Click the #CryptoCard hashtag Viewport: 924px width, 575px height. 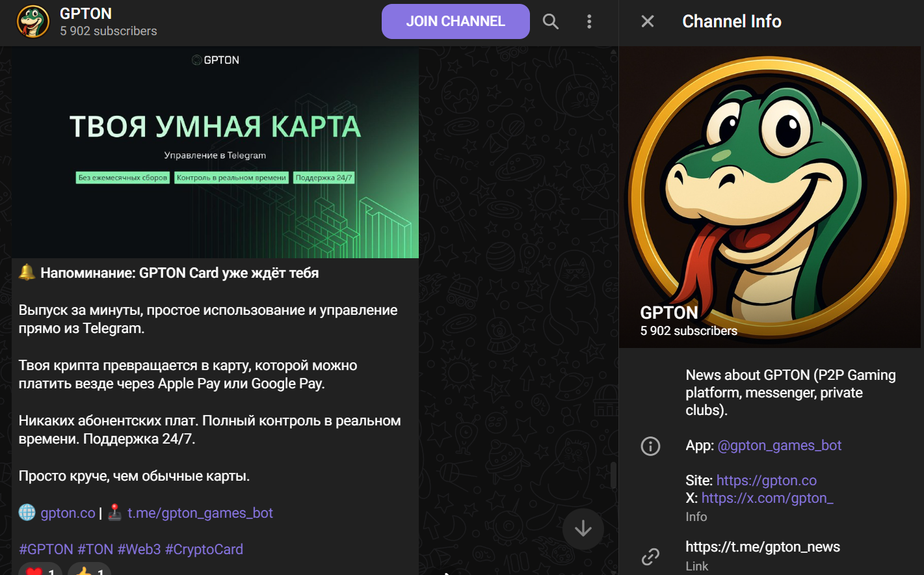[x=204, y=550]
